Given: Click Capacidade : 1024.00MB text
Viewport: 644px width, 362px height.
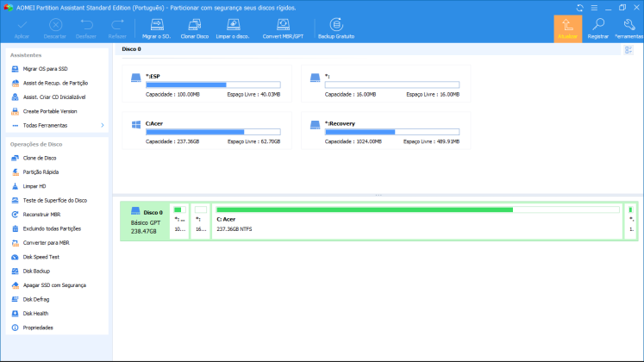Looking at the screenshot, I should coord(353,141).
